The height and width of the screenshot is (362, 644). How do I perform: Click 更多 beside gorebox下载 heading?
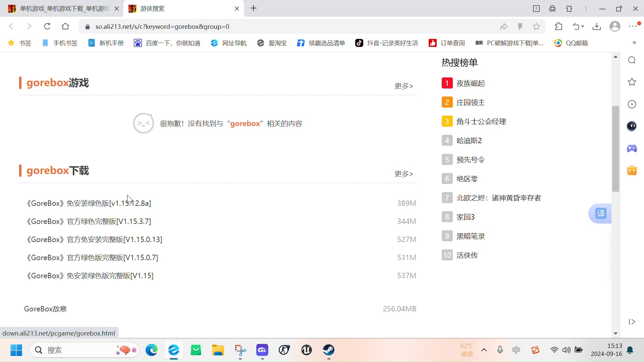click(x=404, y=174)
